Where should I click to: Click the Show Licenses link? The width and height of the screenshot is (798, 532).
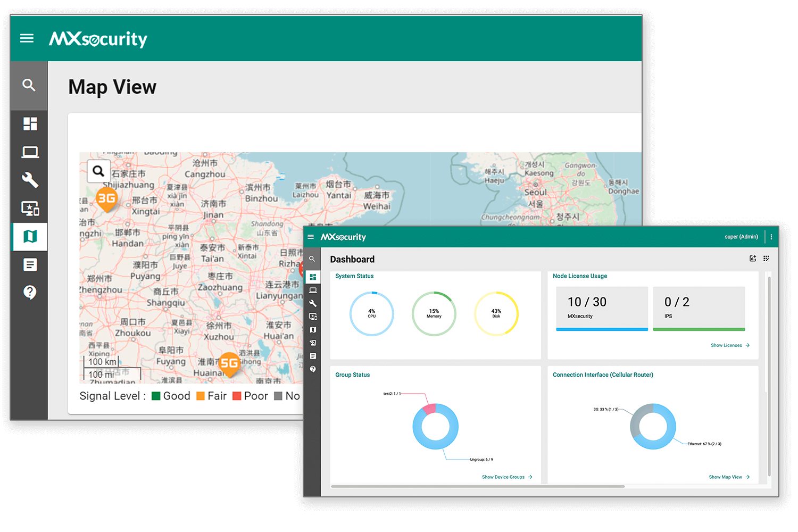coord(730,345)
